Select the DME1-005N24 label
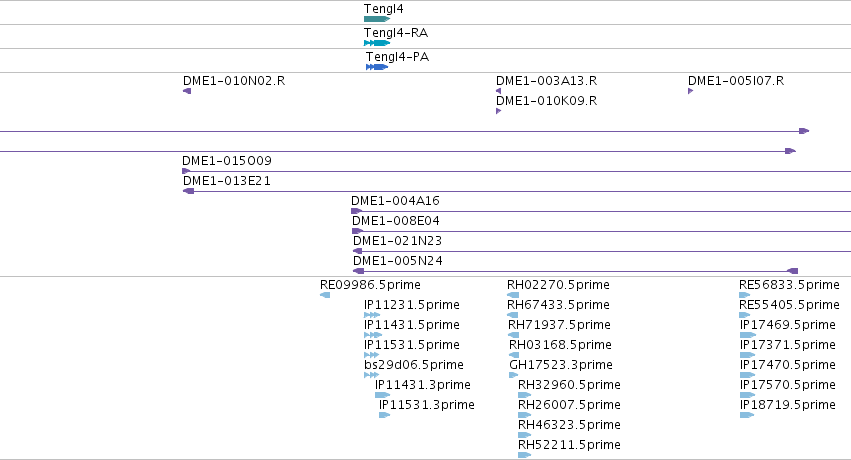851x460 pixels. pos(398,261)
